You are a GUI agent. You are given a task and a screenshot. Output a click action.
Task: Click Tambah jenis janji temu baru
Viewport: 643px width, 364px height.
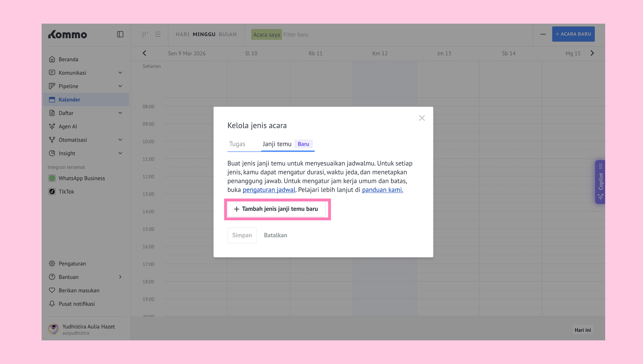(x=276, y=209)
